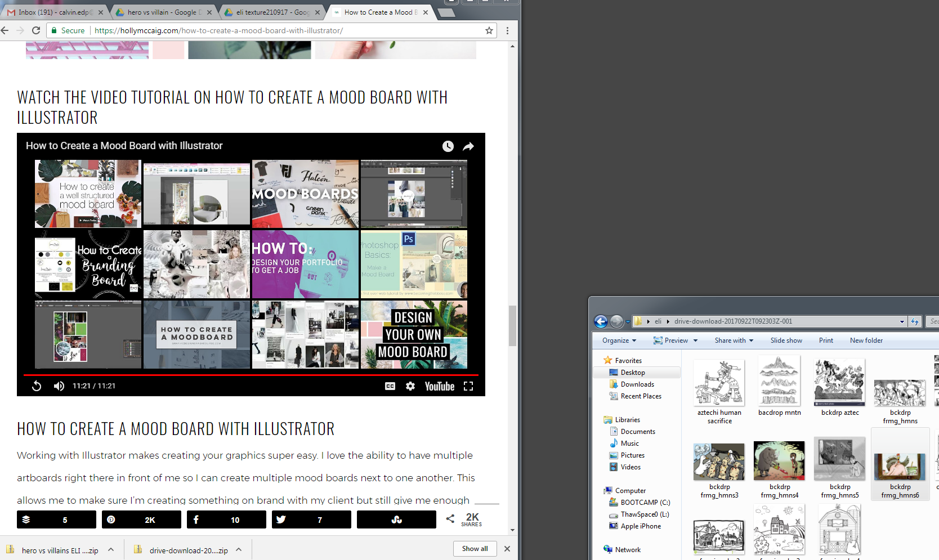Image resolution: width=939 pixels, height=560 pixels.
Task: Click the Show all downloads button
Action: (475, 549)
